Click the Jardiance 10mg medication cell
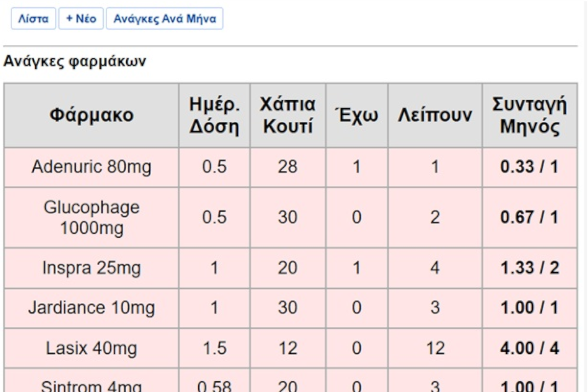Screen dimensions: 588x392 coord(91,308)
